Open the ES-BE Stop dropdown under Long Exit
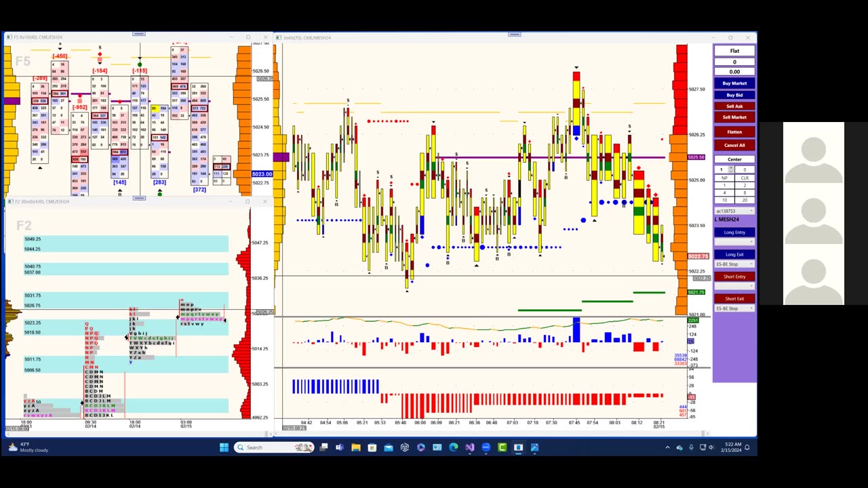Viewport: 868px width, 488px height. coord(734,264)
